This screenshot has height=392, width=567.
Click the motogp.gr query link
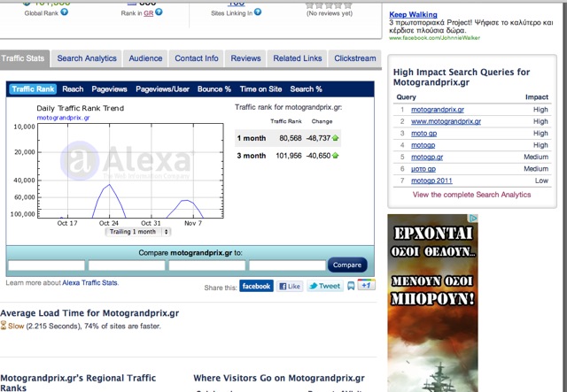click(427, 157)
